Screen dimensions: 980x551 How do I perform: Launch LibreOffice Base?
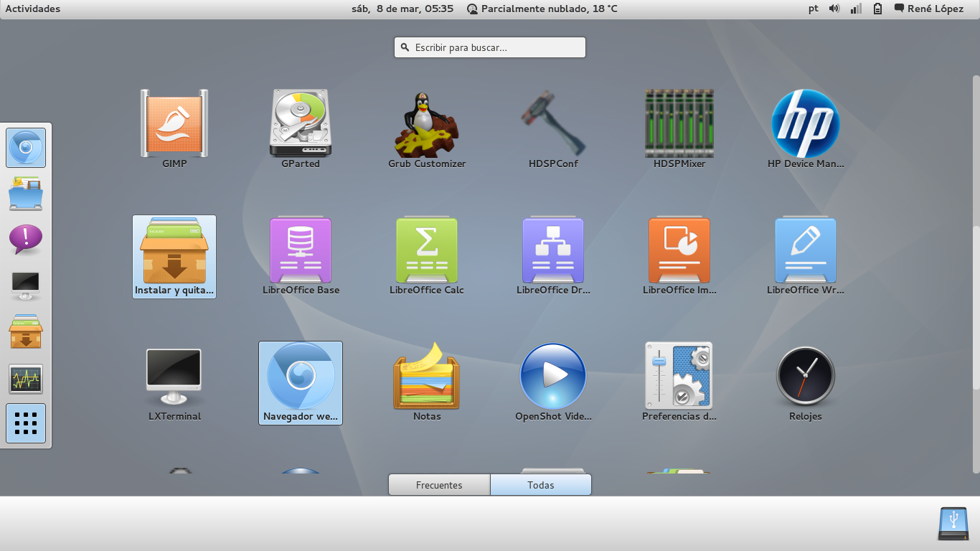pyautogui.click(x=301, y=257)
